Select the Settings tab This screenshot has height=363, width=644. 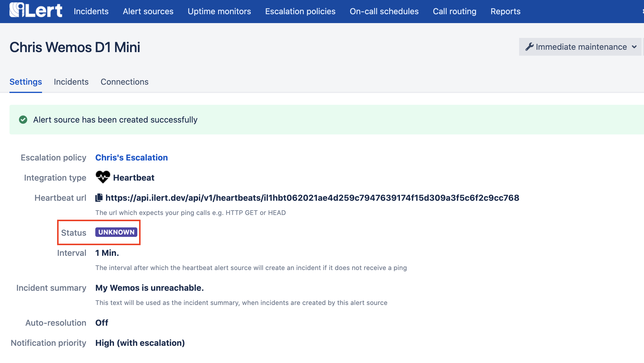[x=26, y=82]
